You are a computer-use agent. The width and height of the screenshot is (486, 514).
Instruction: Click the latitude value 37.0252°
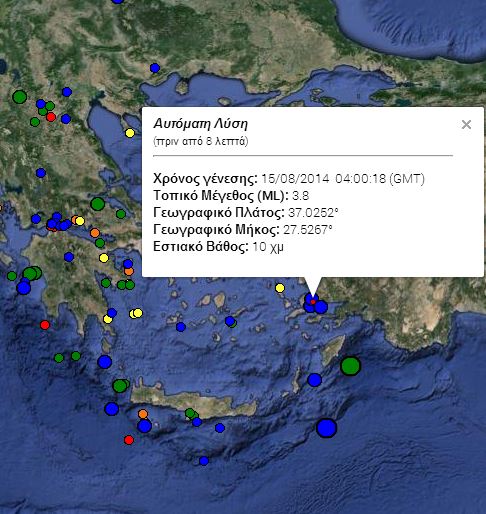click(x=313, y=213)
